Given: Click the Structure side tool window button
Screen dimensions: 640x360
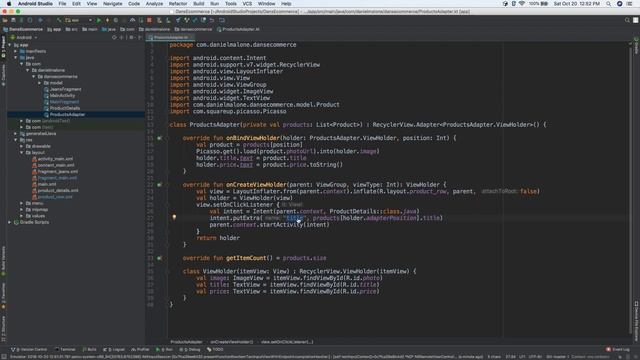Looking at the screenshot, I should (3, 329).
